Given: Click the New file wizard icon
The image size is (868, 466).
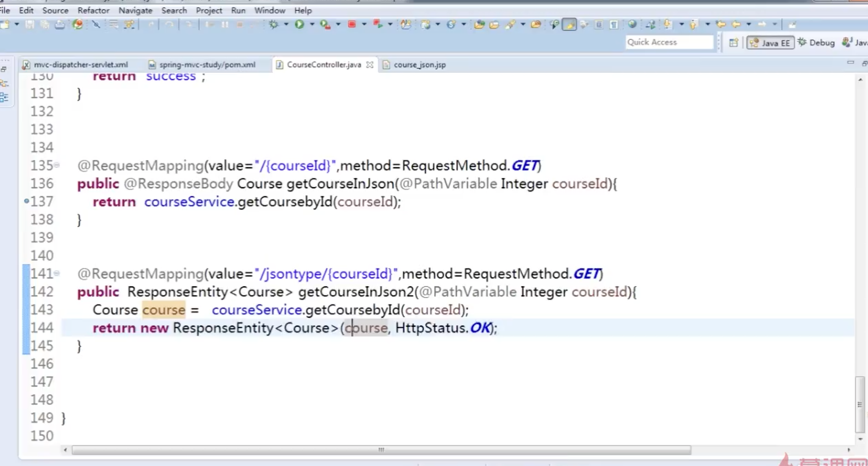Looking at the screenshot, I should click(x=5, y=24).
